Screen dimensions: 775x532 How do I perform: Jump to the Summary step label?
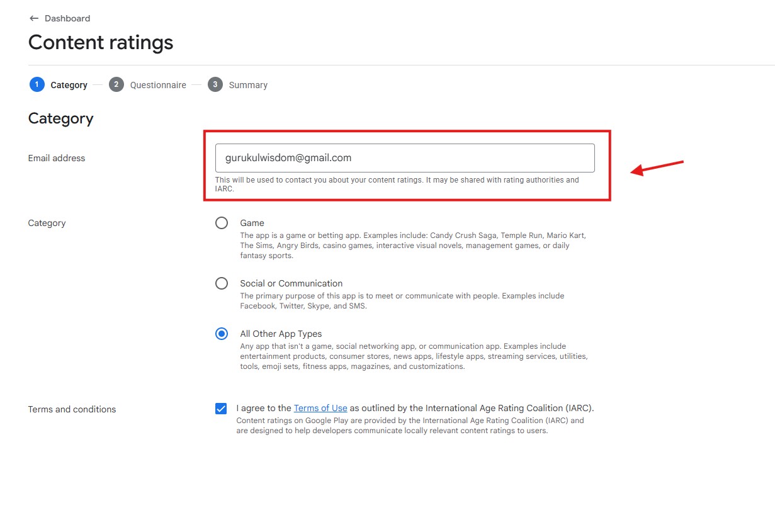(x=248, y=85)
